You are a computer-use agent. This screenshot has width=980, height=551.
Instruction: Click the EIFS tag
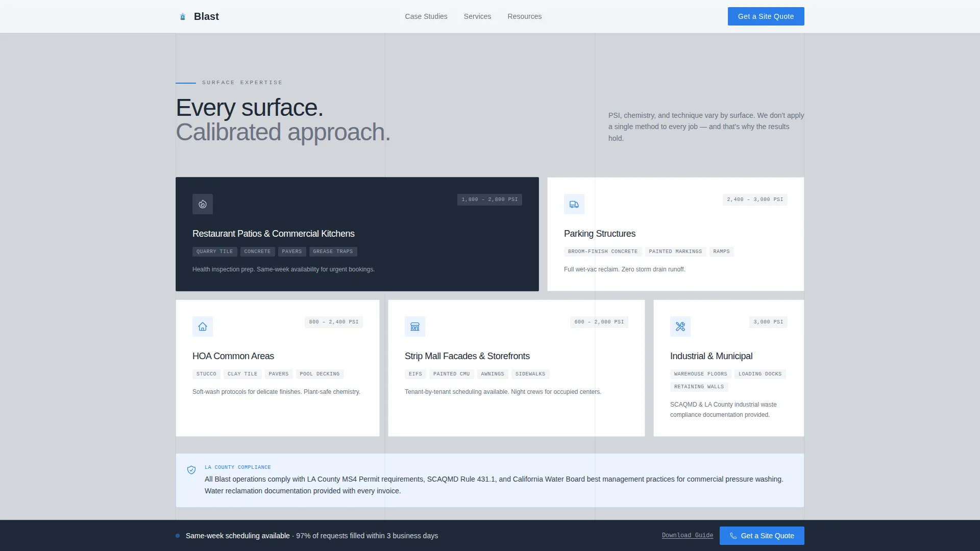coord(415,374)
